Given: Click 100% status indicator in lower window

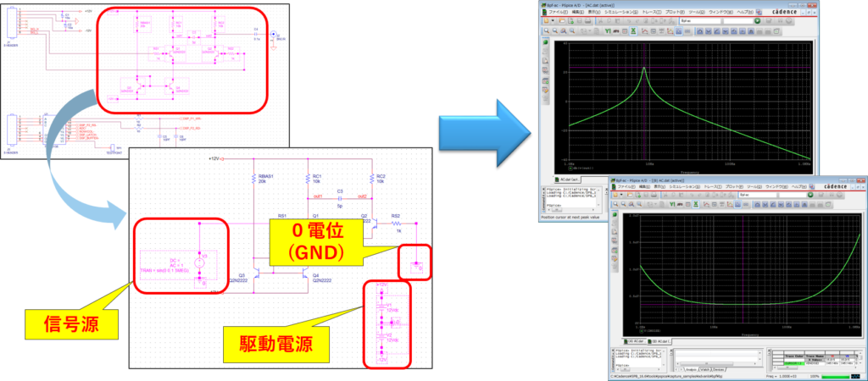Looking at the screenshot, I should [815, 376].
